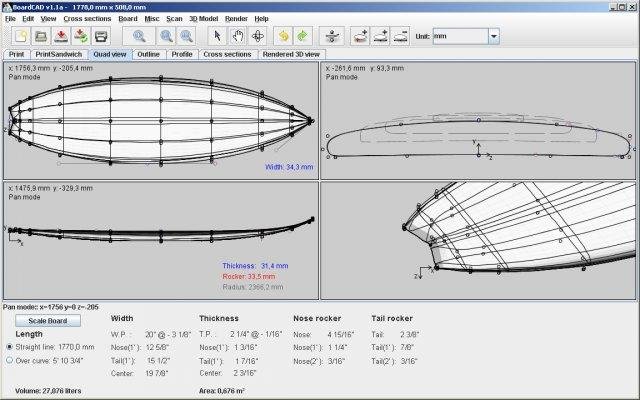The height and width of the screenshot is (400, 640).
Task: Click the yellow Undo arrow
Action: pos(283,36)
